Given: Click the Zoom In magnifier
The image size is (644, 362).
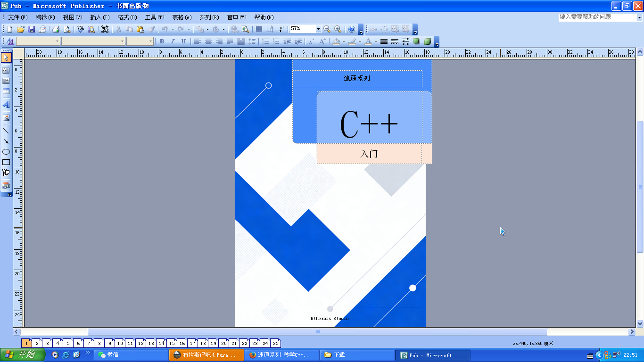Looking at the screenshot, I should [338, 29].
